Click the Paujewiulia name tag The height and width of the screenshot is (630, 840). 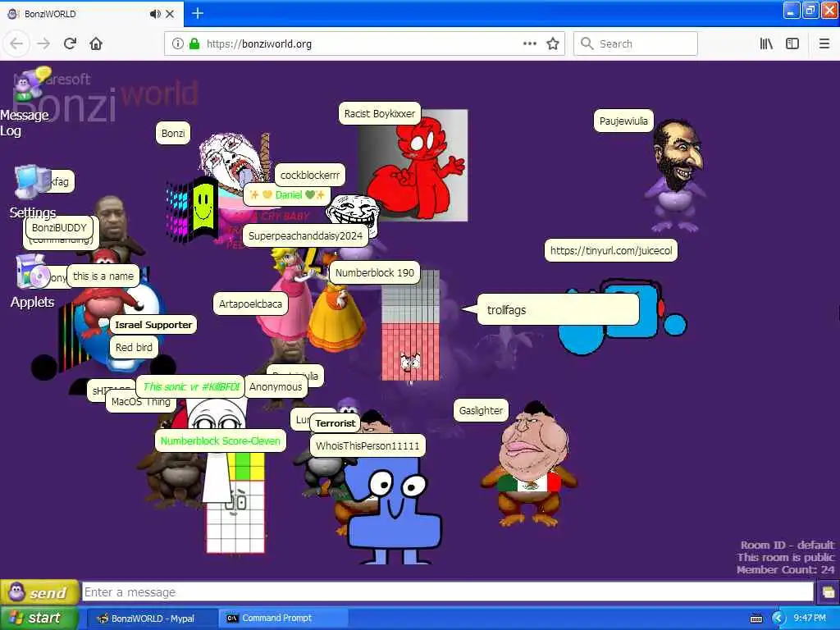click(x=623, y=121)
